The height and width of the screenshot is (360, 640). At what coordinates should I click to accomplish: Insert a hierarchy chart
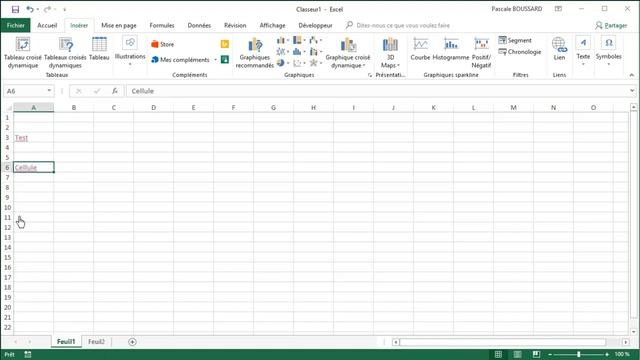point(299,40)
